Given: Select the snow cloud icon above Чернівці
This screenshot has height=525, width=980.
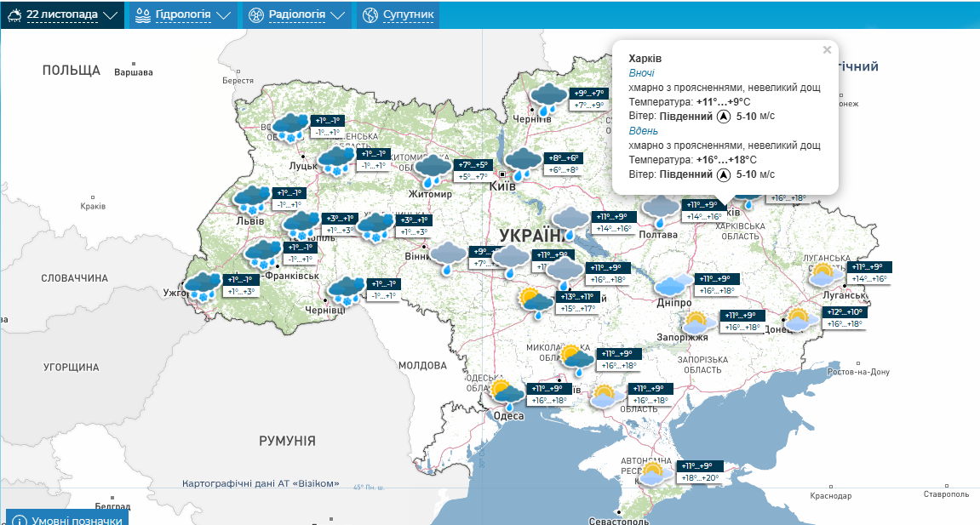Looking at the screenshot, I should [x=346, y=290].
